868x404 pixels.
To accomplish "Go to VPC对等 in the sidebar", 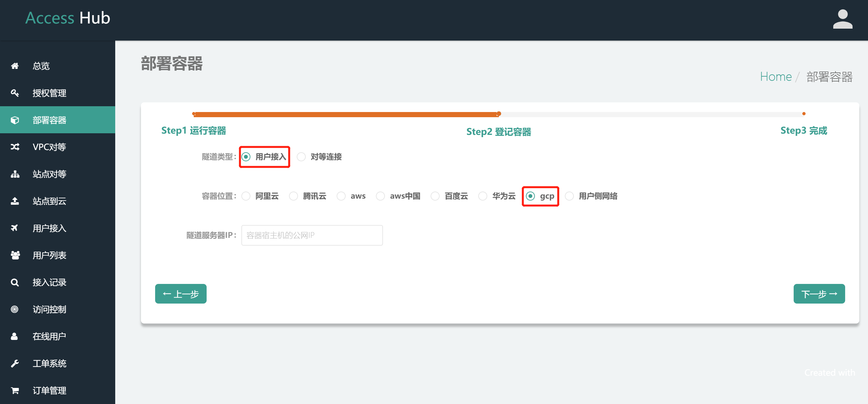I will tap(58, 147).
